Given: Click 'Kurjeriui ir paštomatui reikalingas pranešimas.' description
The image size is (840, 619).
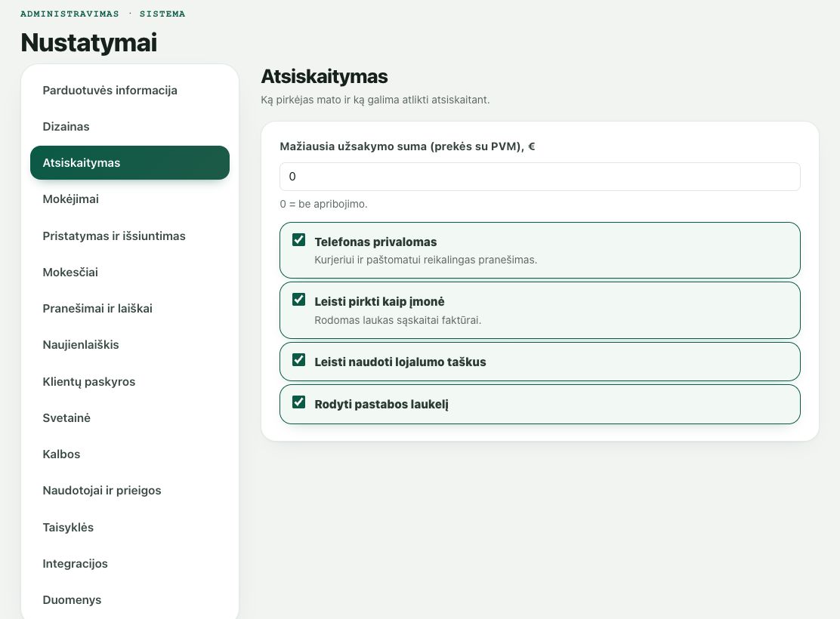Looking at the screenshot, I should 425,260.
